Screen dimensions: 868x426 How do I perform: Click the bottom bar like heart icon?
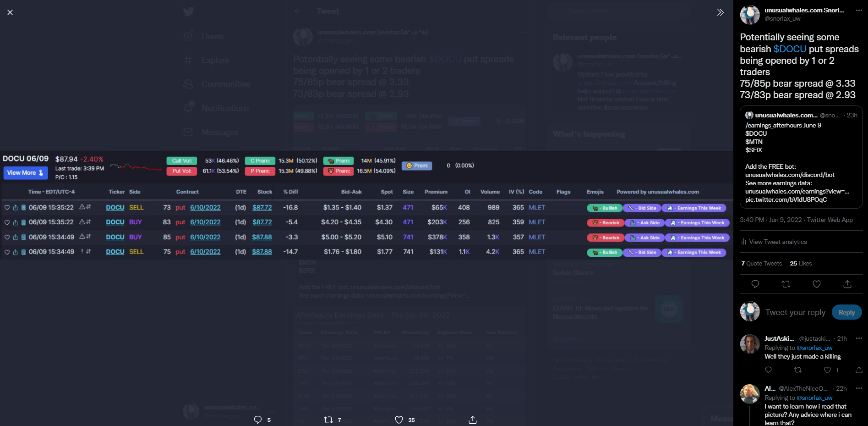click(399, 420)
